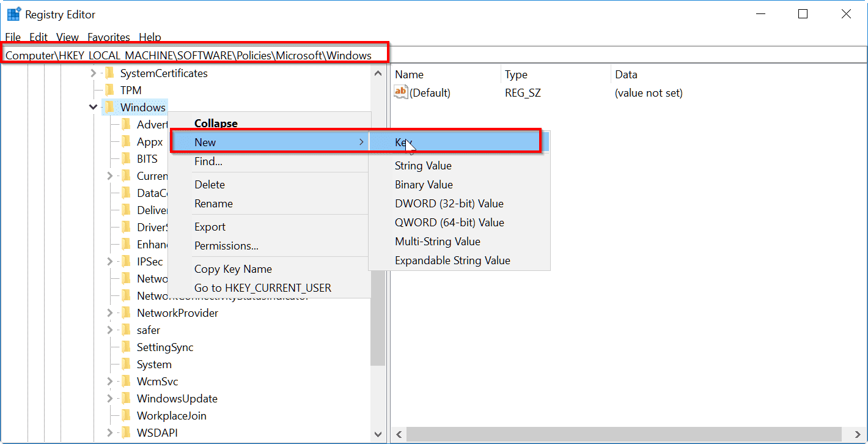Viewport: 868px width, 444px height.
Task: Choose Delete in the context menu
Action: click(x=269, y=185)
